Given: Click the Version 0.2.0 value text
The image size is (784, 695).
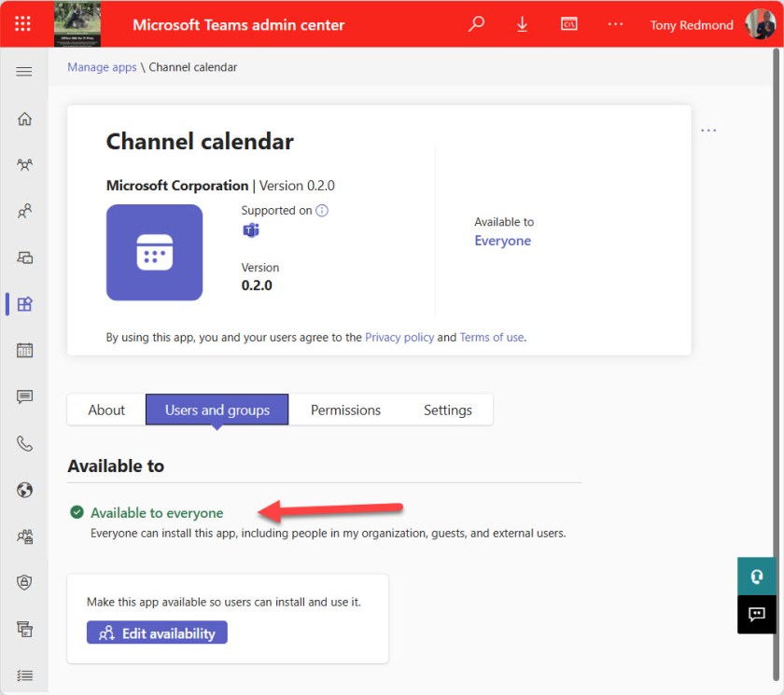Looking at the screenshot, I should 257,285.
